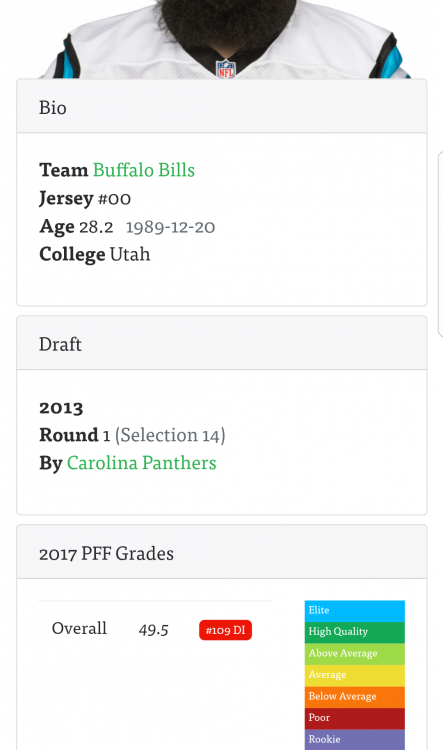Select the Poor grade swatch
The width and height of the screenshot is (443, 750).
[x=354, y=718]
